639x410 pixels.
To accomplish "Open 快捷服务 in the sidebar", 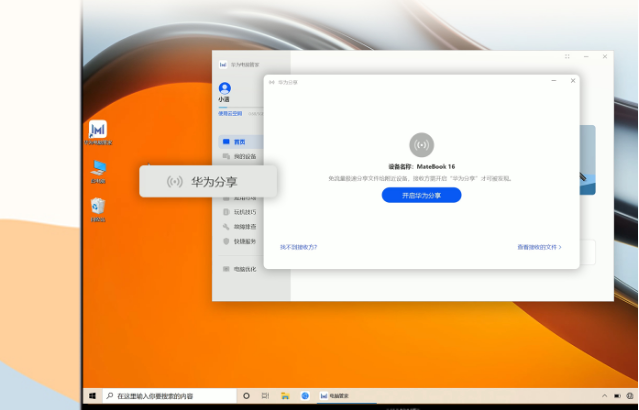I will pos(240,241).
